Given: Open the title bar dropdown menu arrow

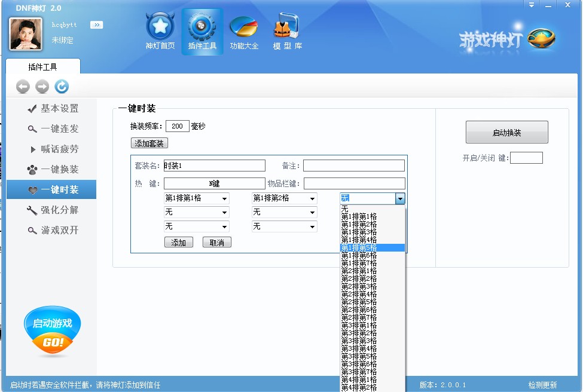Looking at the screenshot, I should pyautogui.click(x=532, y=5).
